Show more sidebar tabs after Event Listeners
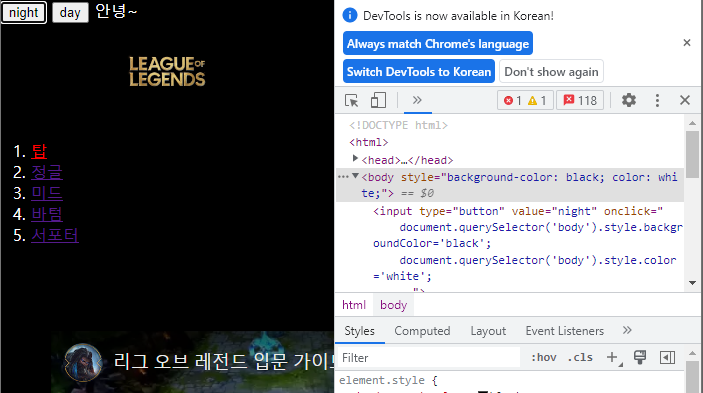This screenshot has width=703, height=393. click(627, 330)
